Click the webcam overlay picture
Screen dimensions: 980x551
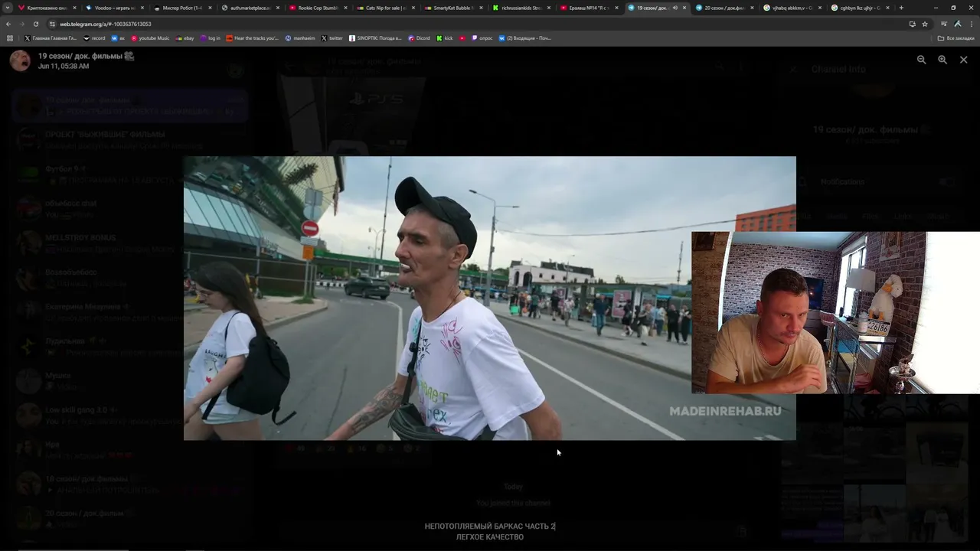[x=835, y=312]
